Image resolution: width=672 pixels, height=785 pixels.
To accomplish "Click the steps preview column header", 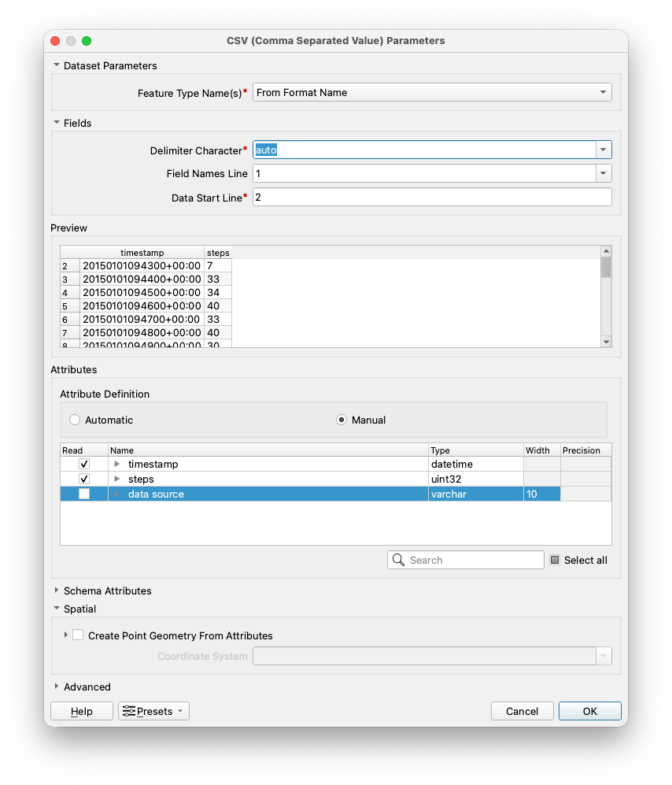I will pyautogui.click(x=218, y=252).
